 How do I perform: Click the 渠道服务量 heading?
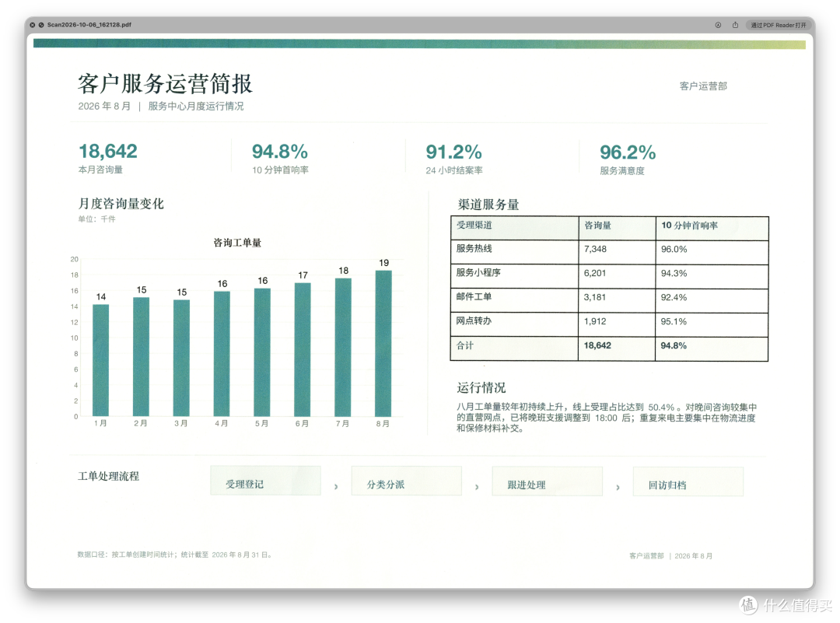click(x=488, y=205)
